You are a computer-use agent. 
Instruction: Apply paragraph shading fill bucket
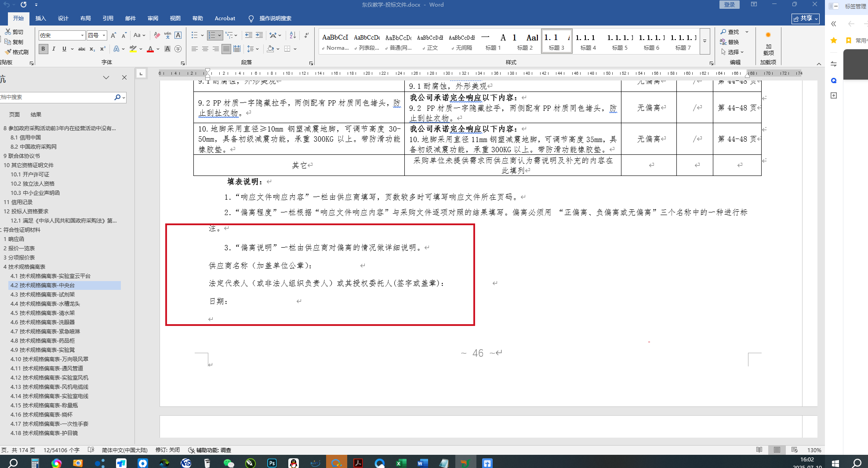(x=270, y=49)
